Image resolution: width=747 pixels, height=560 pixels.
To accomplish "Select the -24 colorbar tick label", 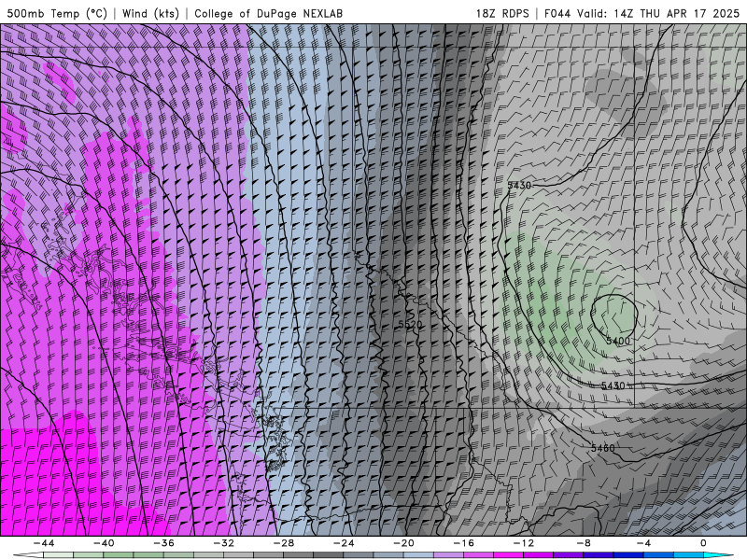I will coord(344,543).
